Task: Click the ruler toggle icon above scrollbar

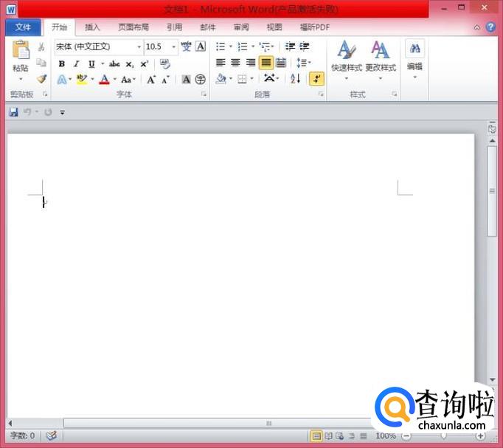Action: [492, 128]
